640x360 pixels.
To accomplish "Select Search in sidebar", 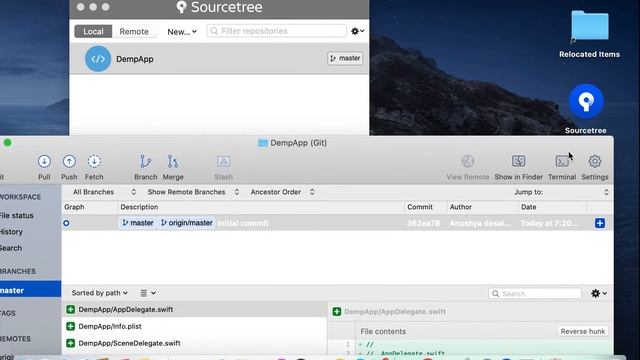I will [11, 248].
